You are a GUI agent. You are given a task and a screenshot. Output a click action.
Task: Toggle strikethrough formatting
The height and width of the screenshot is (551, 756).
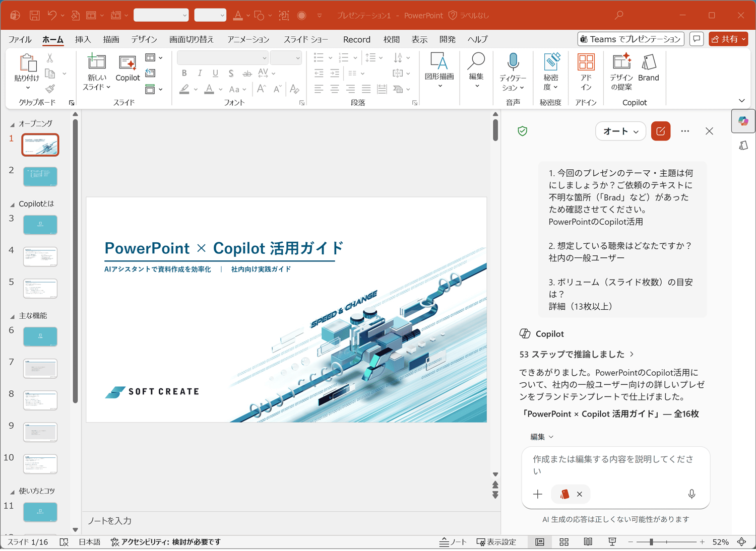coord(246,74)
